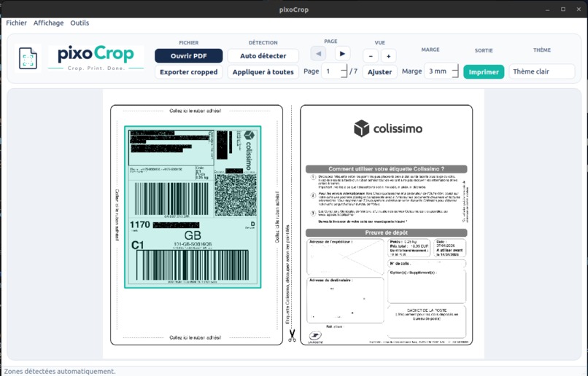588x376 pixels.
Task: Click the '1170' number on label
Action: pyautogui.click(x=140, y=224)
